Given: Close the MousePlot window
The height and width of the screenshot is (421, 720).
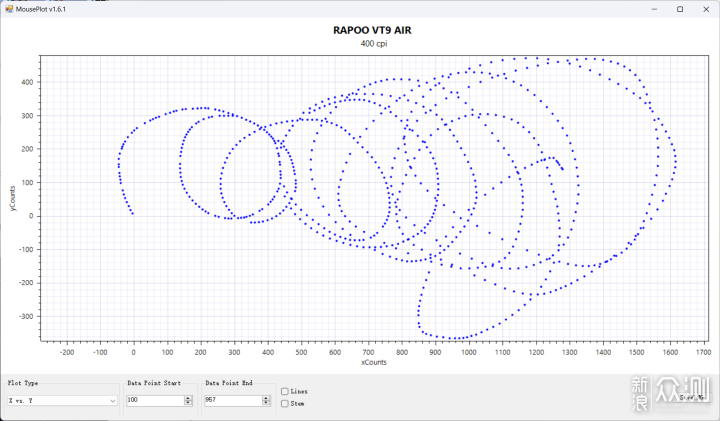Looking at the screenshot, I should click(x=706, y=9).
